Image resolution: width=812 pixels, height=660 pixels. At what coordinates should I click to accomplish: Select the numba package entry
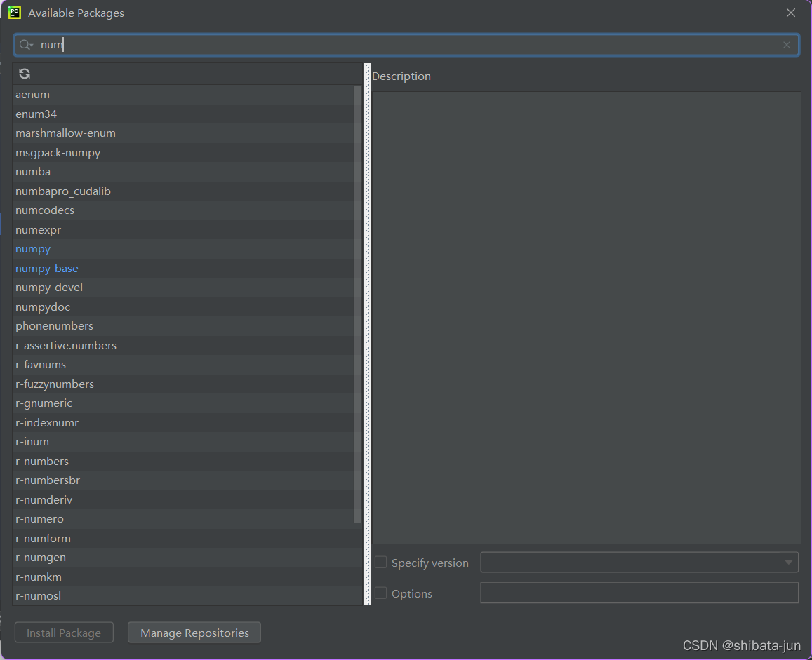[32, 171]
